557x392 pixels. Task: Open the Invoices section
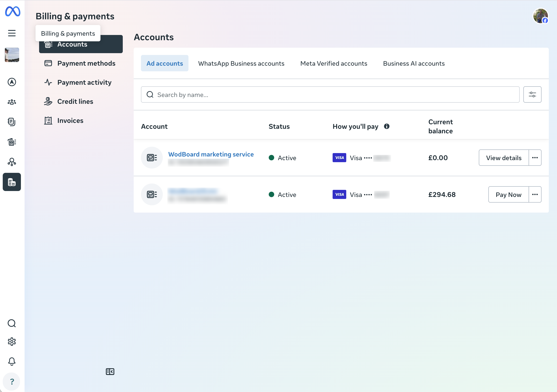(x=81, y=121)
